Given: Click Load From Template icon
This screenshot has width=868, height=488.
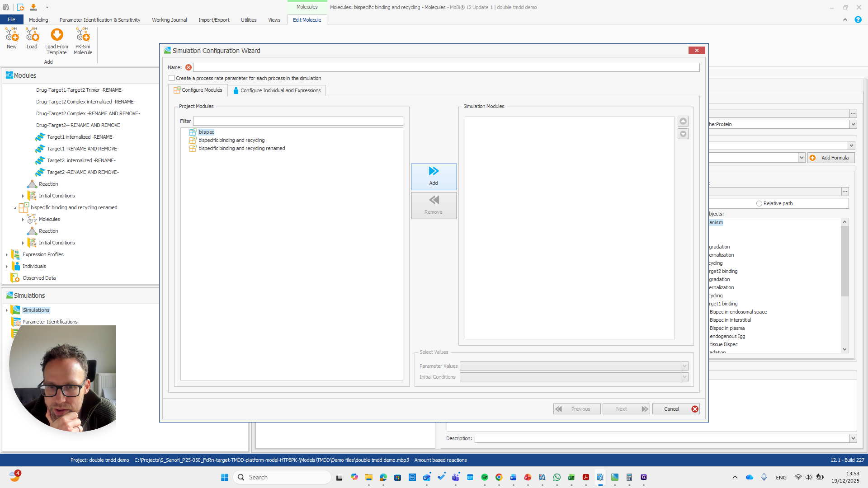Looking at the screenshot, I should [x=57, y=35].
